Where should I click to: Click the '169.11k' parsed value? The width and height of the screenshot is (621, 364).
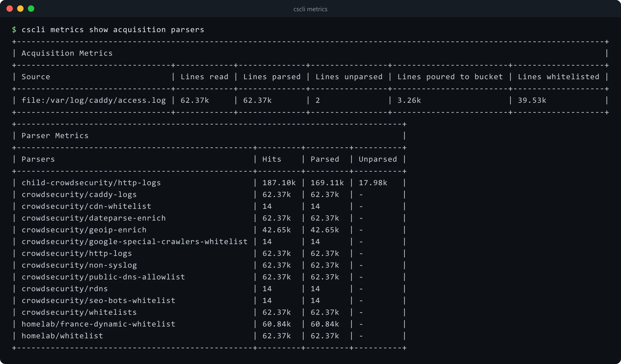point(327,183)
